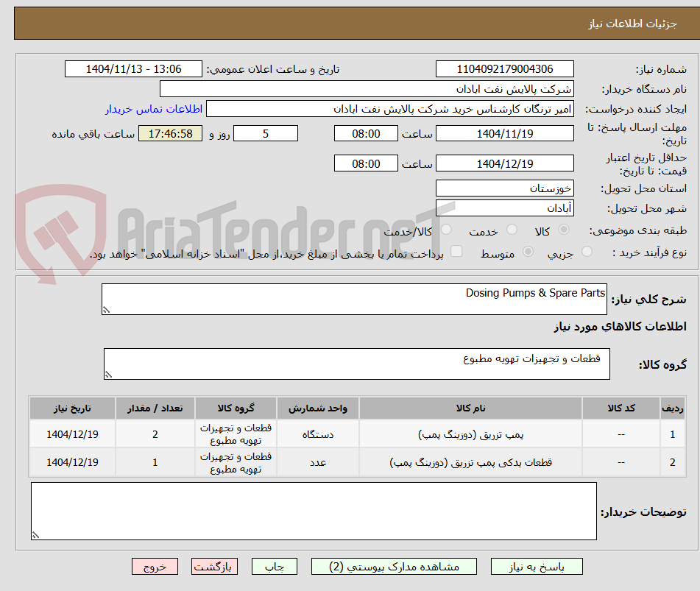700x591 pixels.
Task: Click the quantity cell 2 in row 1
Action: pyautogui.click(x=155, y=434)
